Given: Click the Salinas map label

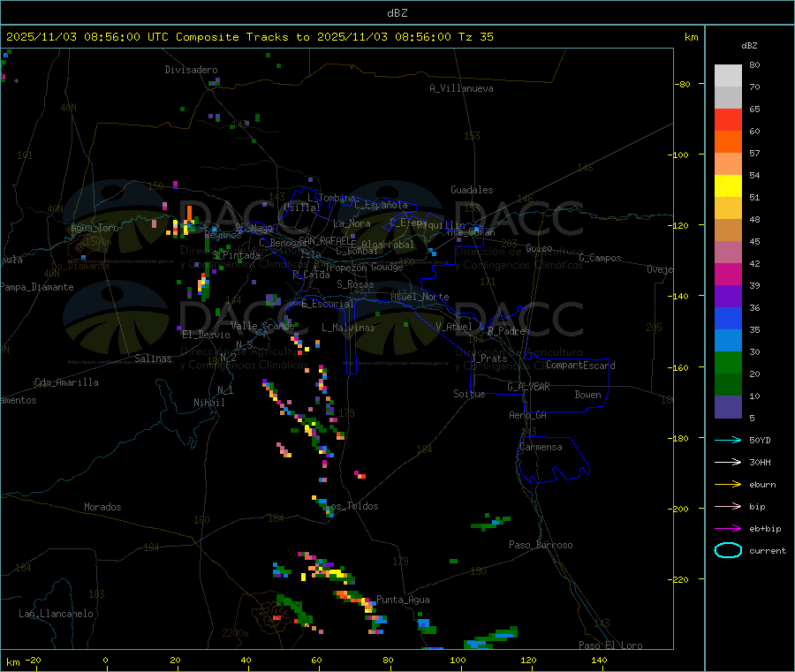Looking at the screenshot, I should [x=153, y=359].
